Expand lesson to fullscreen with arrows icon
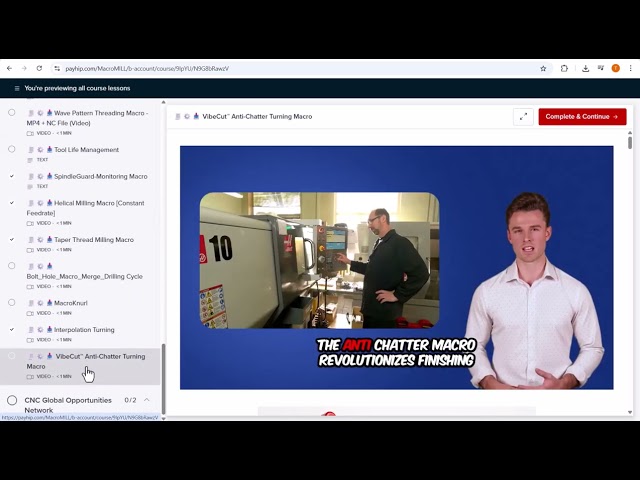The width and height of the screenshot is (640, 480). point(523,117)
